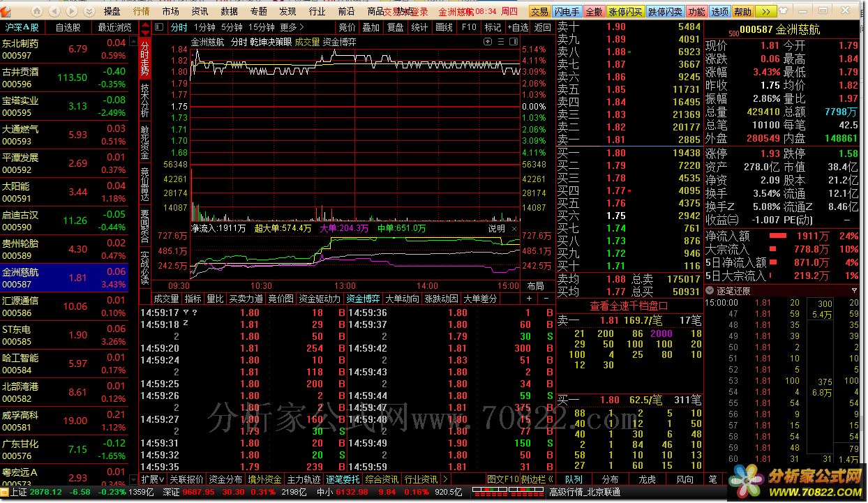Close the 资金博弈 indicator with its X
Viewport: 868px width, 503px height.
tap(514, 228)
